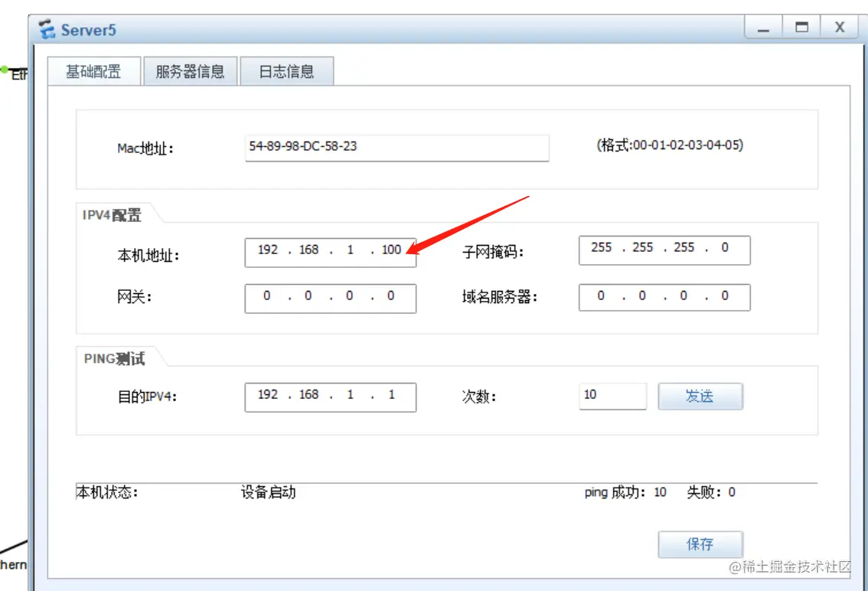This screenshot has width=868, height=591.
Task: Click the 失败: 0 status text
Action: coord(711,491)
